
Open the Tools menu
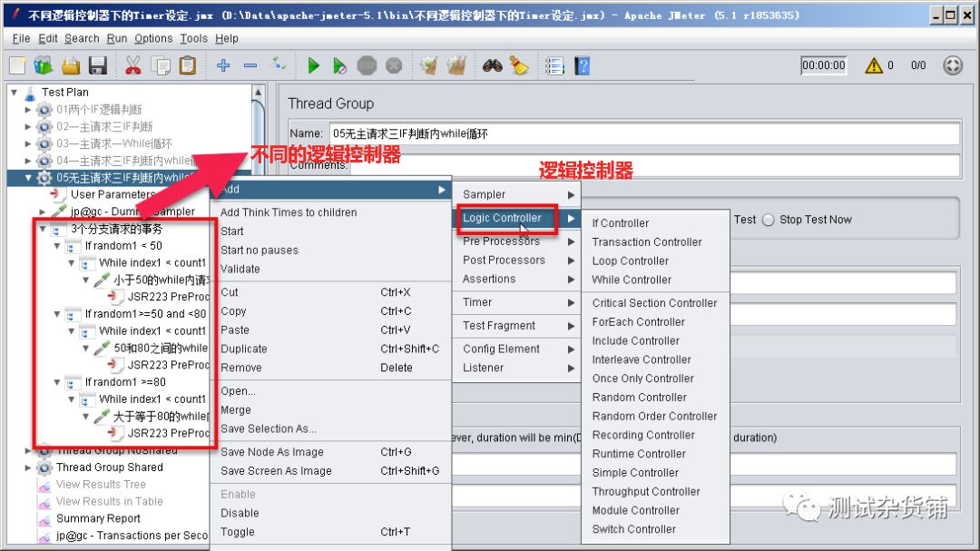point(194,38)
